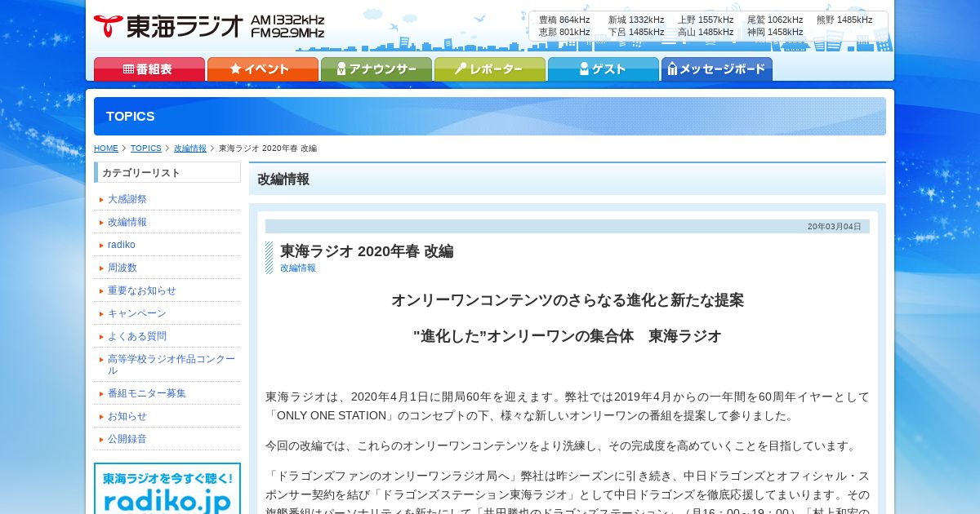Select 公開録音 category
Screen dimensions: 980x514
[x=127, y=439]
